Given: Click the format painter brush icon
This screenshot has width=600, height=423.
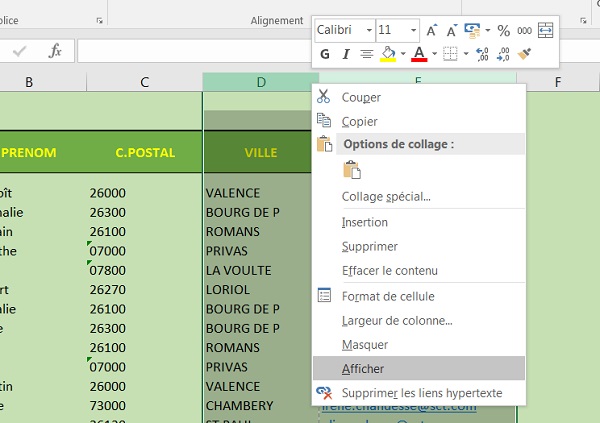Looking at the screenshot, I should 524,54.
